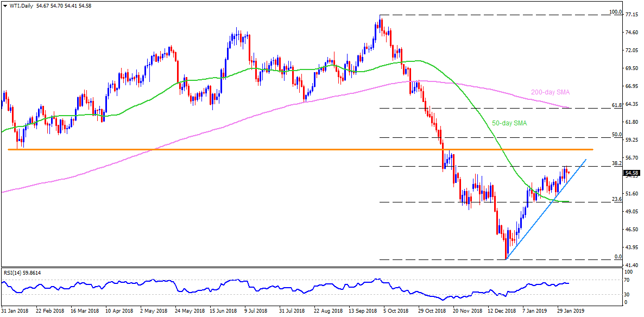The image size is (644, 317).
Task: Click the 54.58 current price tag
Action: (x=632, y=173)
